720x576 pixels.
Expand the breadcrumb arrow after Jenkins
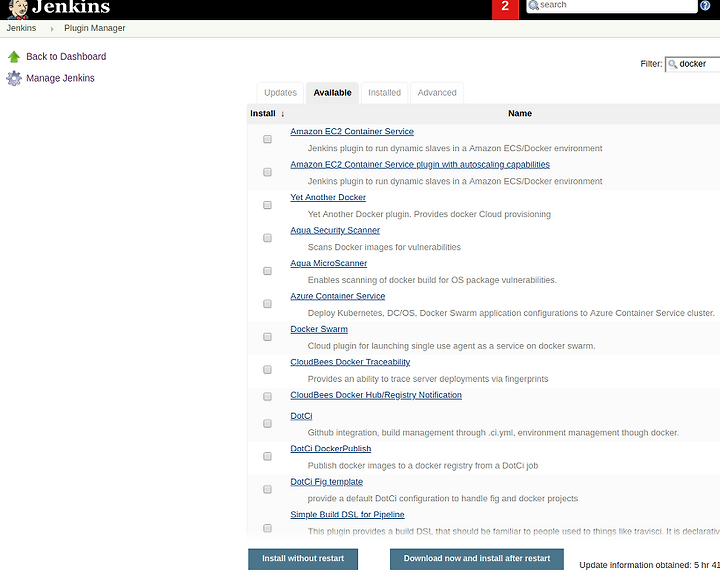51,29
